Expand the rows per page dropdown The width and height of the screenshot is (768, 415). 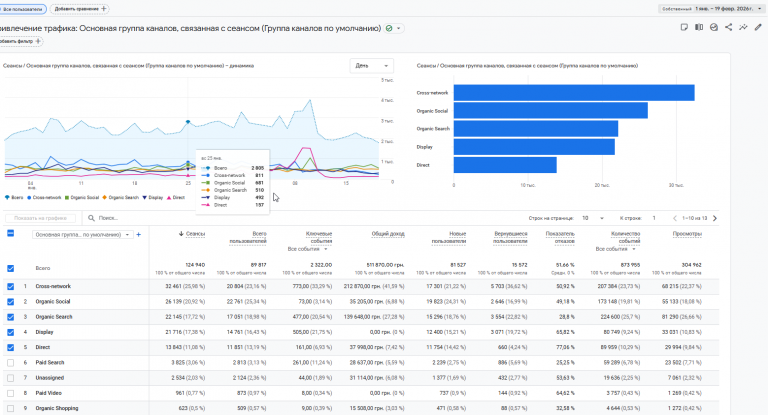591,217
